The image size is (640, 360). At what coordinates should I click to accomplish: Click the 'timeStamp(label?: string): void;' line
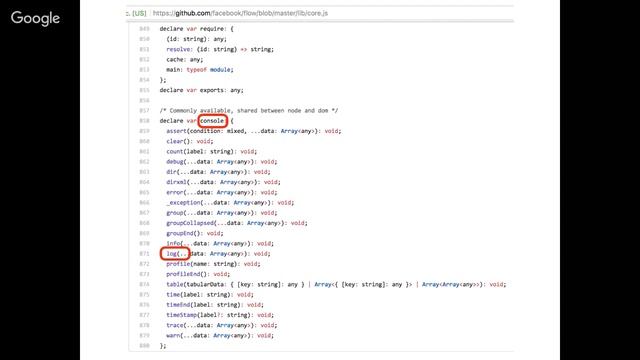220,315
